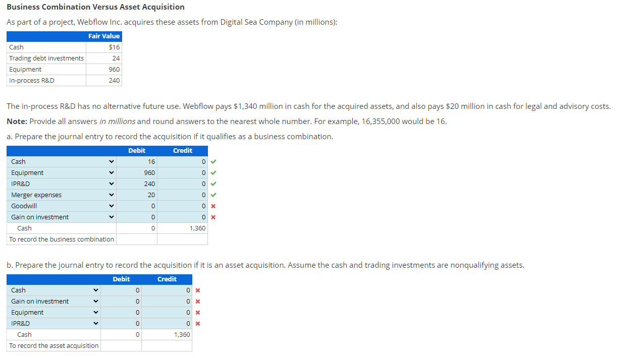Open the Equipment account dropdown in part b
The width and height of the screenshot is (644, 358).
coord(54,313)
